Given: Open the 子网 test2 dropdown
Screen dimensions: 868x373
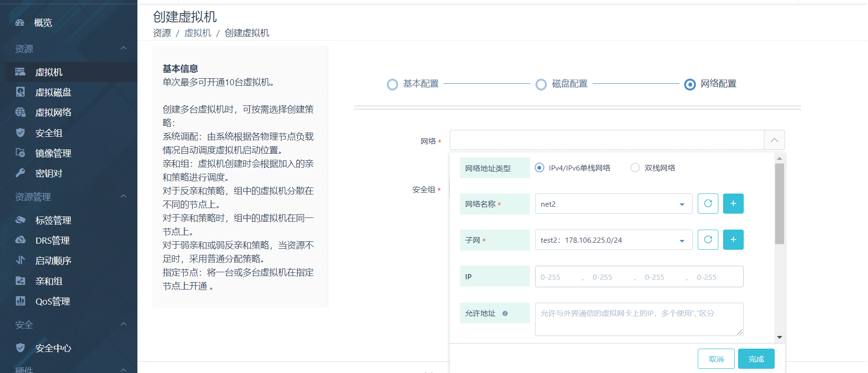Looking at the screenshot, I should click(613, 240).
